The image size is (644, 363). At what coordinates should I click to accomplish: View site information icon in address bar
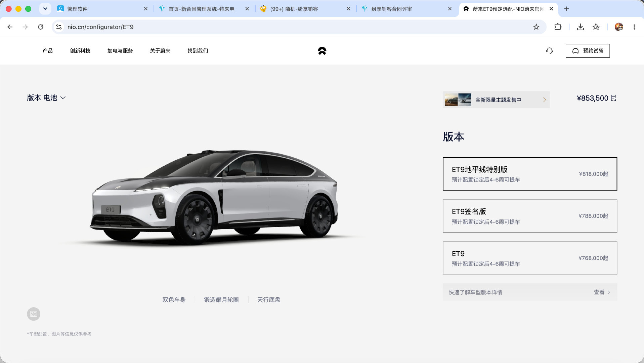(x=59, y=27)
